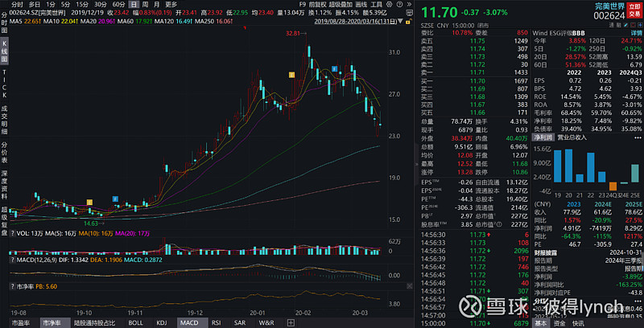Select the 快讯 bottom tab

[577, 323]
